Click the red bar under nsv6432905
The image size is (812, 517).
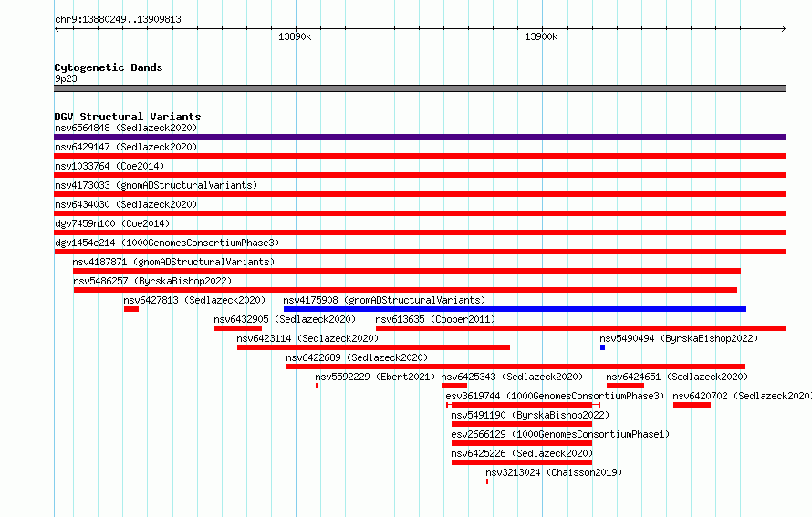click(238, 328)
